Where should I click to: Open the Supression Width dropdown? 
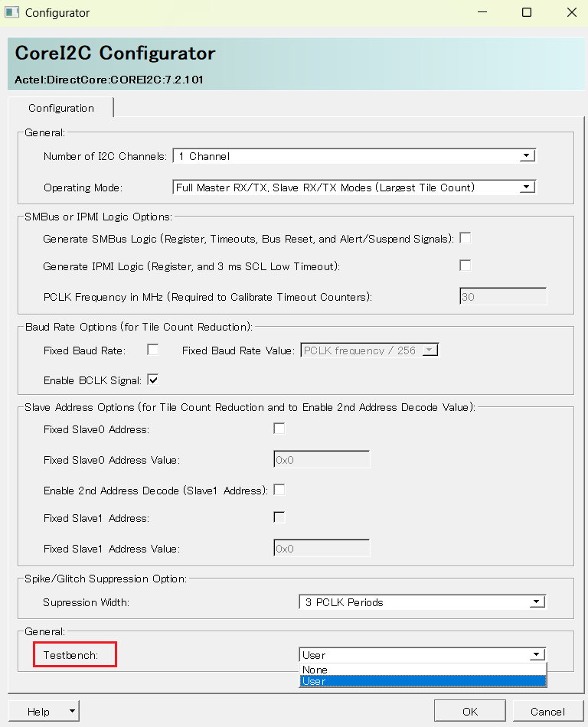click(x=537, y=602)
